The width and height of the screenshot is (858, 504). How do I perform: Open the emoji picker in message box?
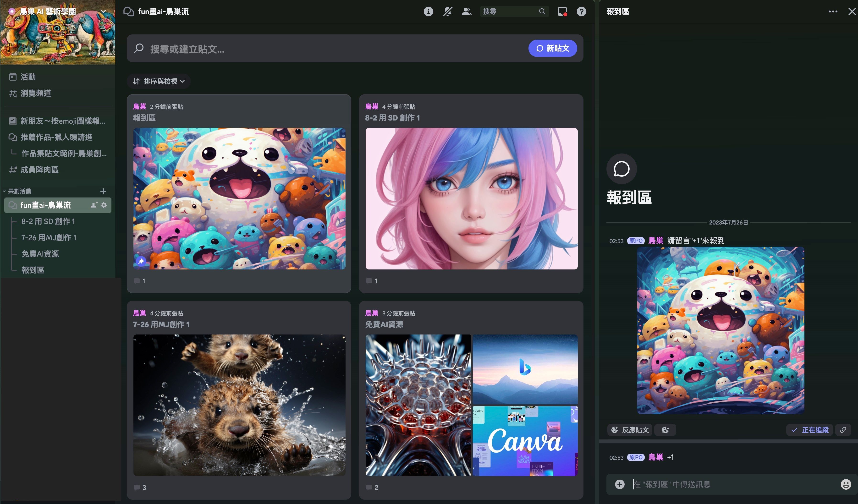(x=846, y=484)
